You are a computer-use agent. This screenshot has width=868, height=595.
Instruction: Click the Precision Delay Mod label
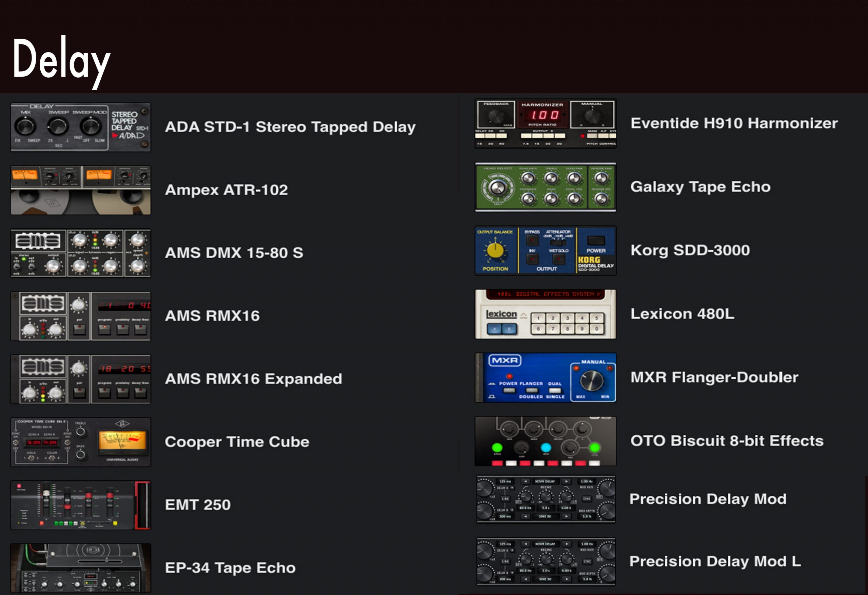coord(708,499)
